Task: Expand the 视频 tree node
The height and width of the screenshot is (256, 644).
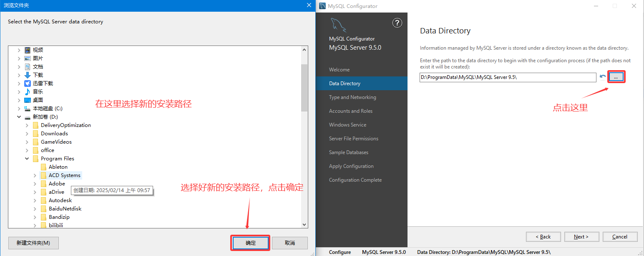Action: [19, 50]
